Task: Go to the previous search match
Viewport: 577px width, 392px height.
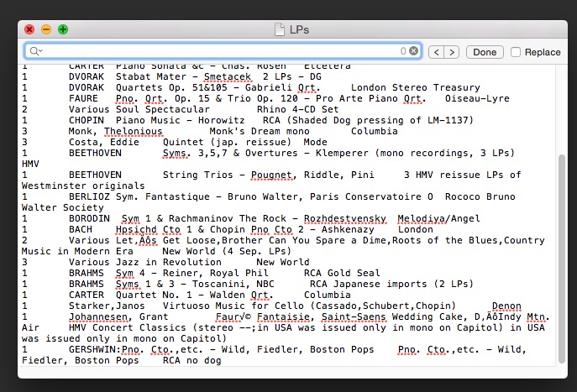Action: point(437,52)
